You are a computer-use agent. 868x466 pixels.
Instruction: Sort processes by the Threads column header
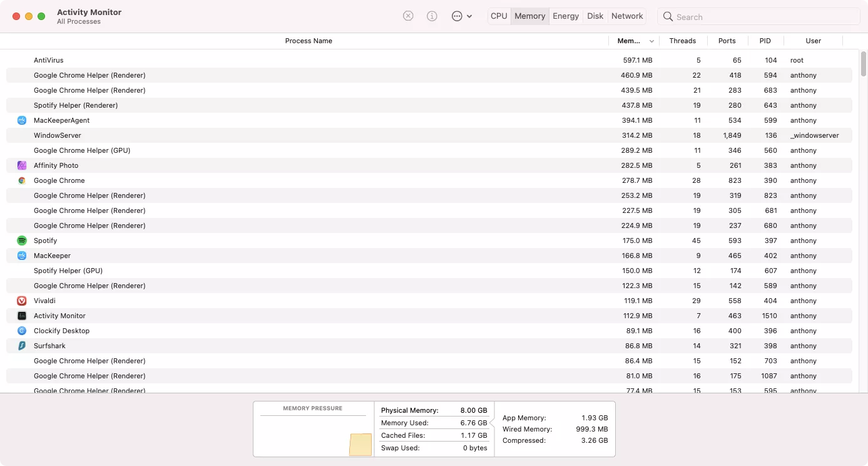coord(683,41)
